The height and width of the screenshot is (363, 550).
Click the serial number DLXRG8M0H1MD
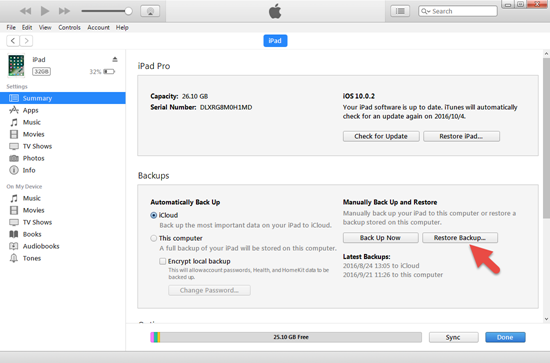click(226, 107)
